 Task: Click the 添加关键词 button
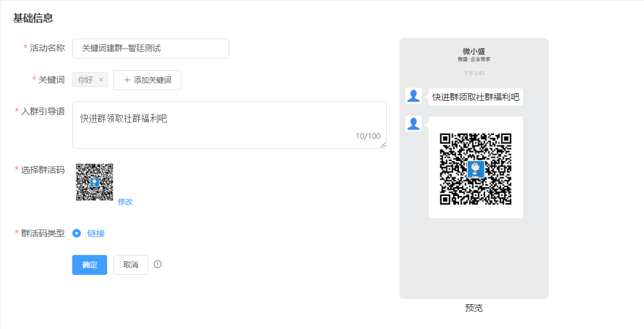[147, 80]
